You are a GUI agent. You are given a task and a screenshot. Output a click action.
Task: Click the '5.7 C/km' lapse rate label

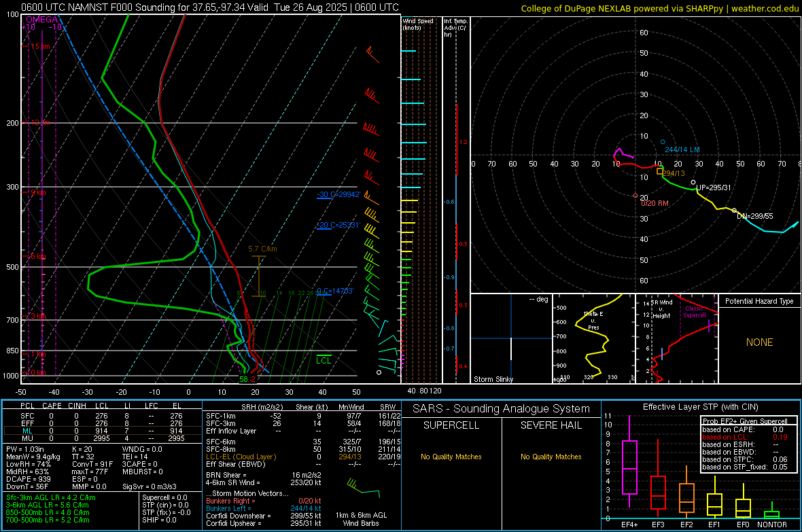[262, 249]
